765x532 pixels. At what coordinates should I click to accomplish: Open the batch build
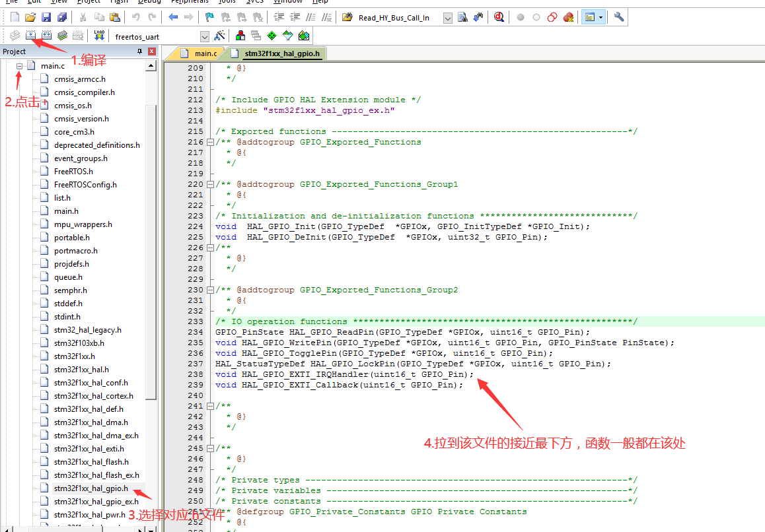63,35
